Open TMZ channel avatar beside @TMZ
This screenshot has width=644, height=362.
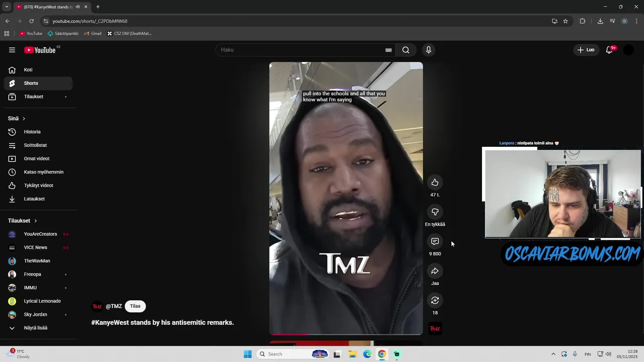click(x=97, y=306)
